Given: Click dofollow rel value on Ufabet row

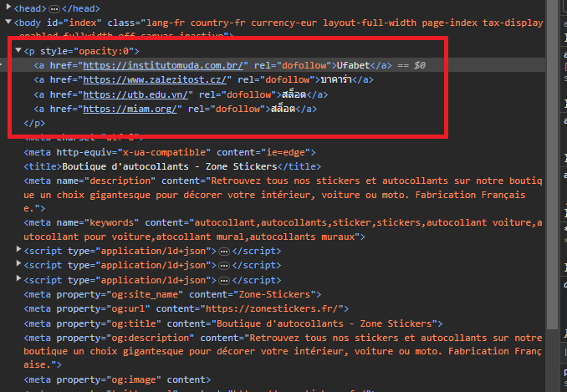Looking at the screenshot, I should point(304,65).
